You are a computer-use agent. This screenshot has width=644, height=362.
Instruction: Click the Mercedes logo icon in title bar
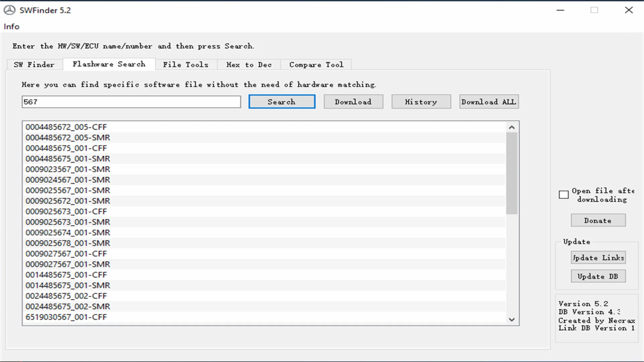point(9,10)
